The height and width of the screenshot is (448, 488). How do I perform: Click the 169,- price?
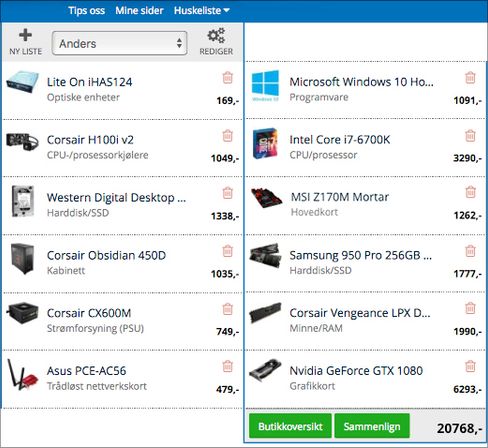coord(228,100)
